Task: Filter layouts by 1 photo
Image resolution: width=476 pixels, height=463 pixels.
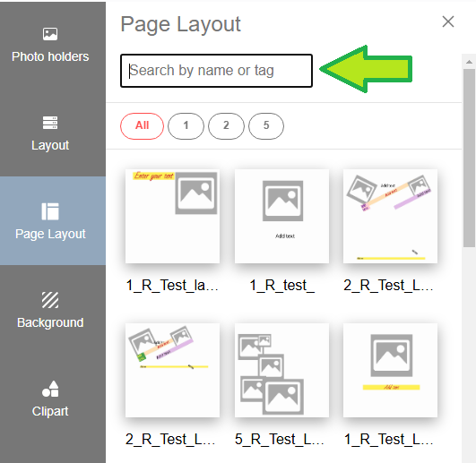Action: tap(186, 125)
